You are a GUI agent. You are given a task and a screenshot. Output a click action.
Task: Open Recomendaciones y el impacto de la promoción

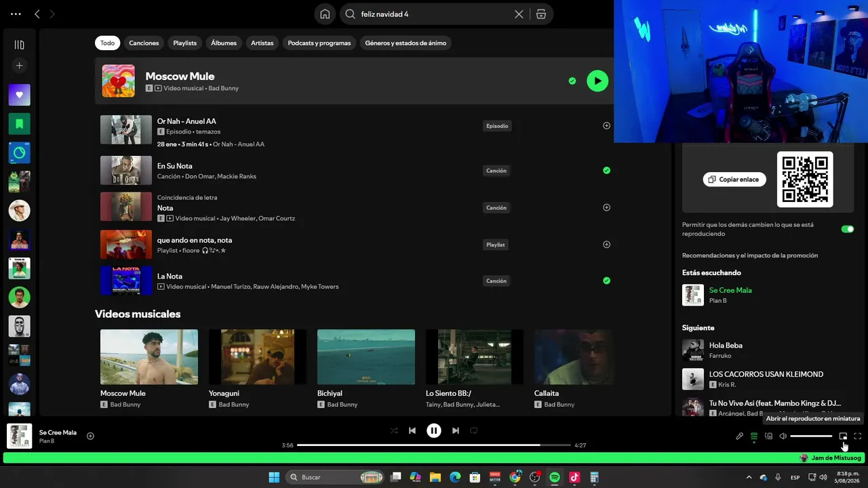click(x=750, y=256)
